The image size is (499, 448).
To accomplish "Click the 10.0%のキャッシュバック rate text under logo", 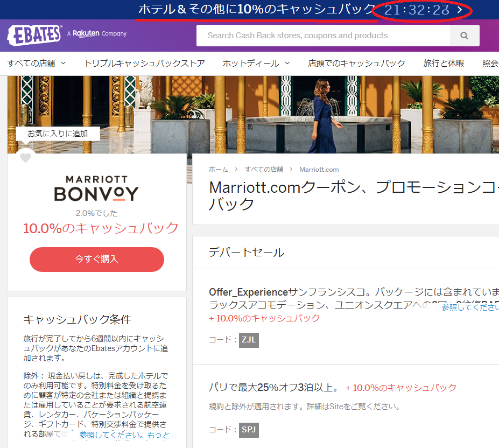I will tap(101, 228).
